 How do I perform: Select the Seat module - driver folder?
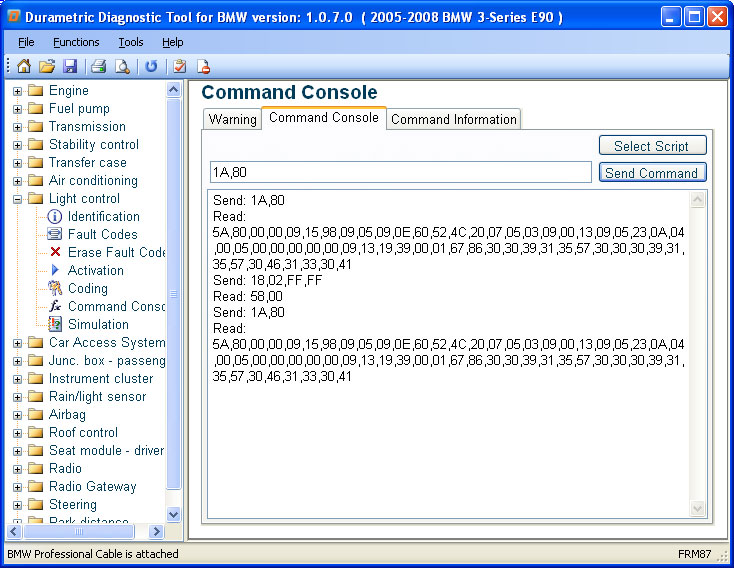pyautogui.click(x=106, y=450)
